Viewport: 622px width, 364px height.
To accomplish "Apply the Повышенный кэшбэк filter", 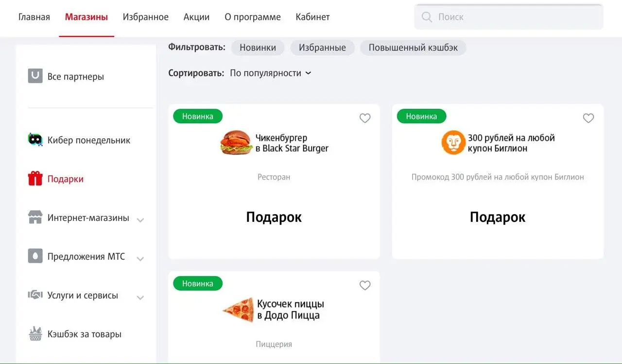I will coord(413,48).
